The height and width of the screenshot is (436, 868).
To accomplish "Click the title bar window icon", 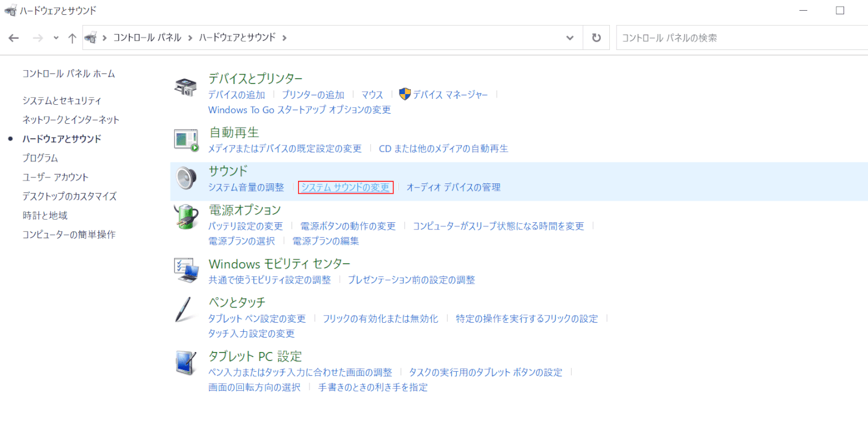I will coord(10,10).
